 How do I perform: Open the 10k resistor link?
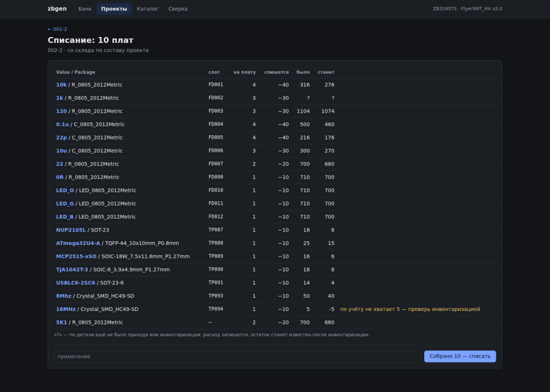point(61,85)
